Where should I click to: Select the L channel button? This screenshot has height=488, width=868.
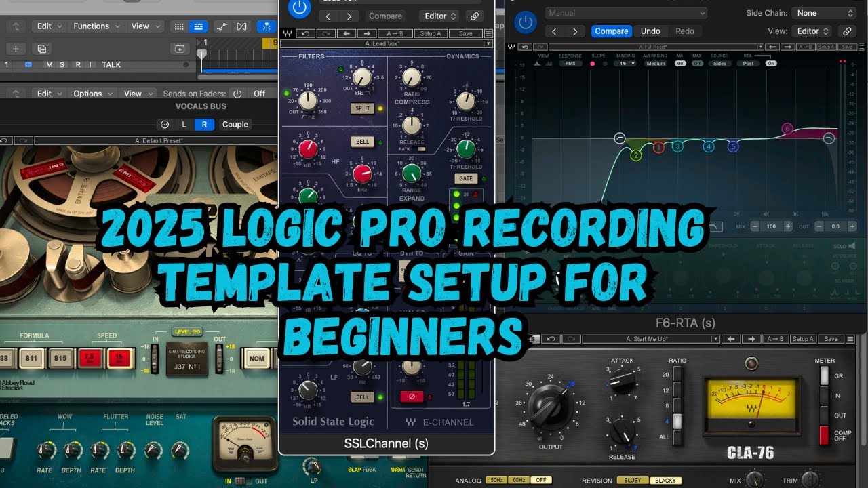pyautogui.click(x=184, y=125)
